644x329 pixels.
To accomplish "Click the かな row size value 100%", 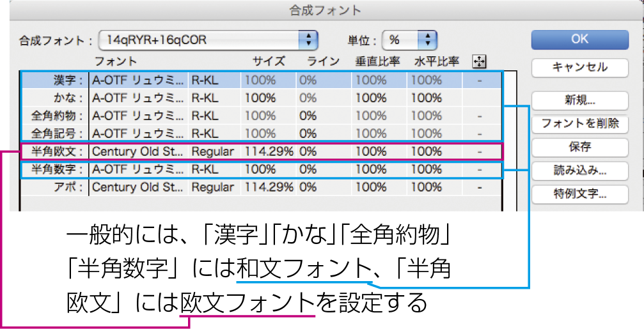I will click(x=261, y=98).
